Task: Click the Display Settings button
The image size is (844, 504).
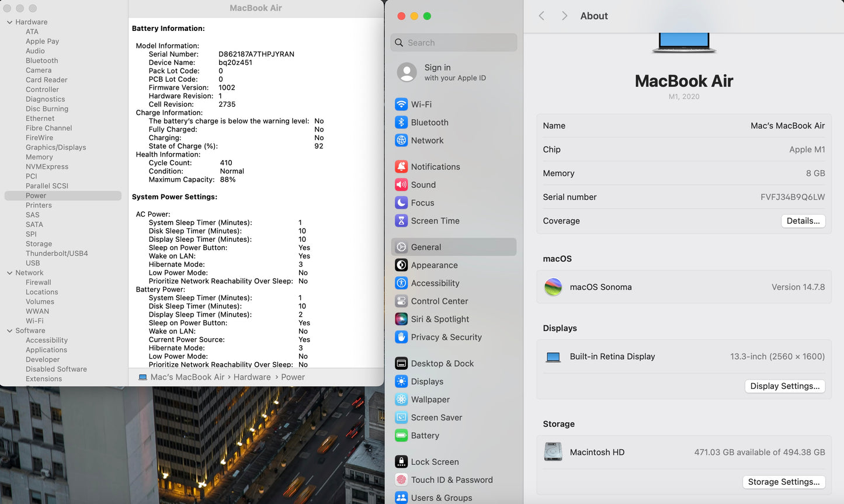Action: click(784, 386)
